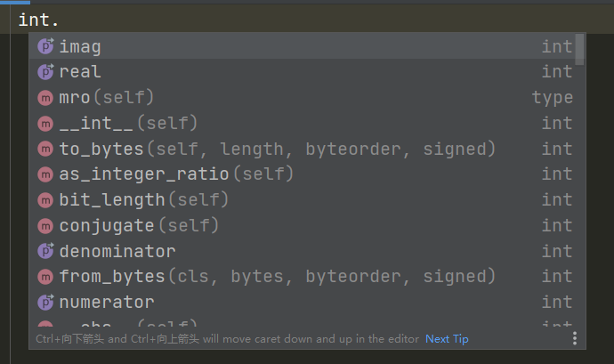Click the method icon beside mro(self)
614x364 pixels.
(45, 98)
